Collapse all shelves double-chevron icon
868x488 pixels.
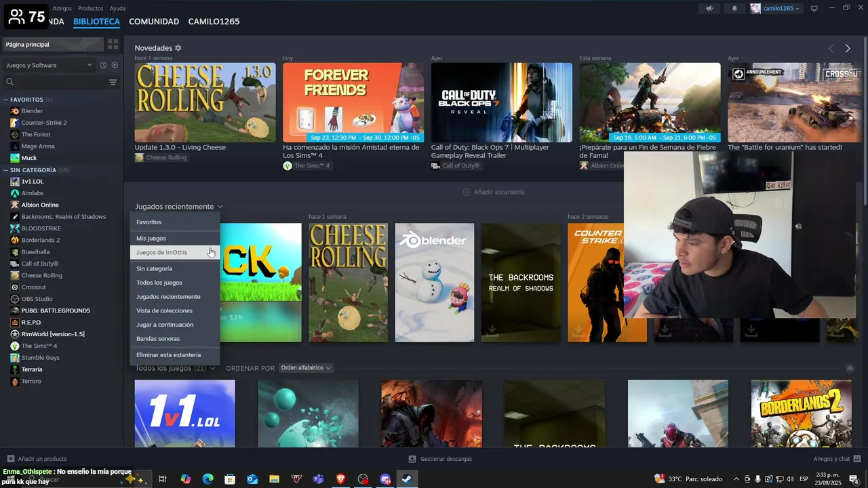pos(850,368)
